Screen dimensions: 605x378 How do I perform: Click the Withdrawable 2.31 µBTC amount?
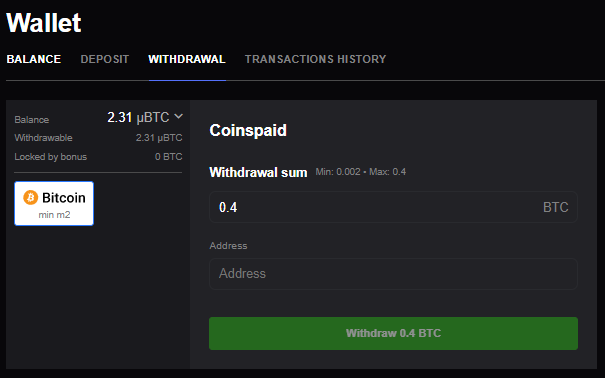pyautogui.click(x=159, y=138)
